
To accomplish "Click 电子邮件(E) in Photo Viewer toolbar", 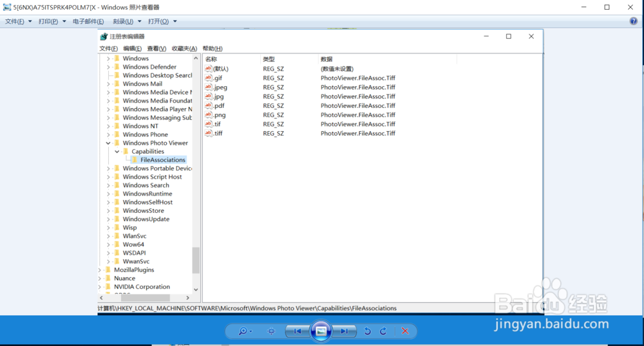I will 88,21.
